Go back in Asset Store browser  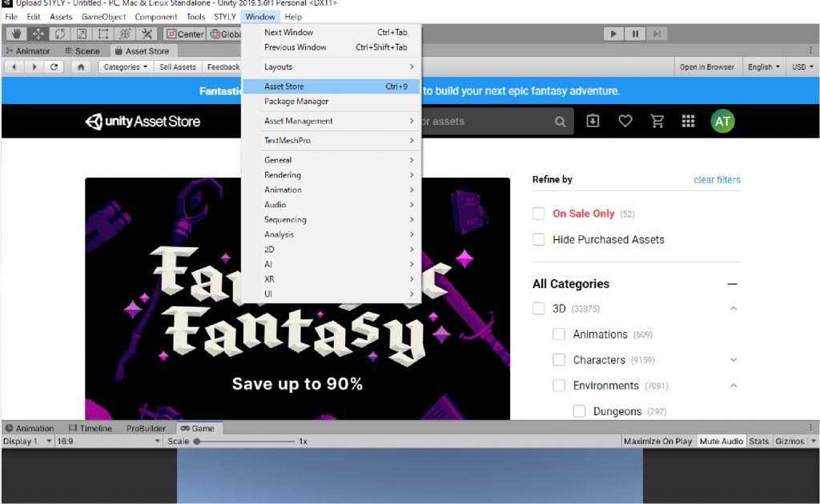[14, 67]
